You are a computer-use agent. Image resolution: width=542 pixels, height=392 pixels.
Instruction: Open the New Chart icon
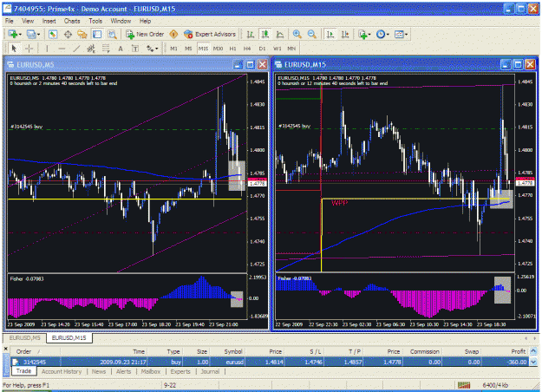13,34
